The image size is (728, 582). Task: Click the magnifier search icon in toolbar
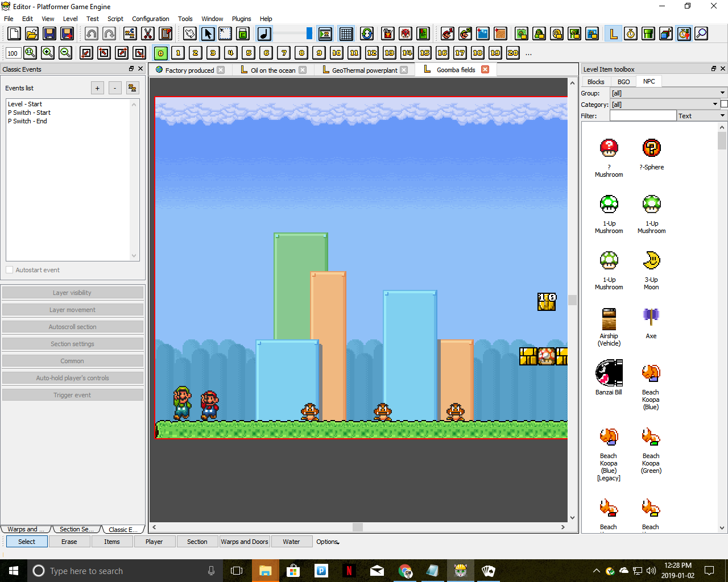point(701,34)
